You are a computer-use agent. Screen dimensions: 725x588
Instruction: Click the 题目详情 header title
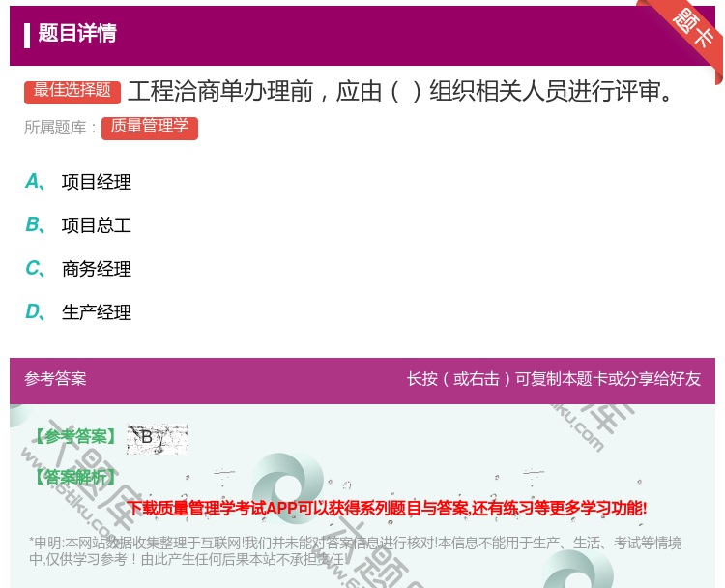tap(77, 33)
